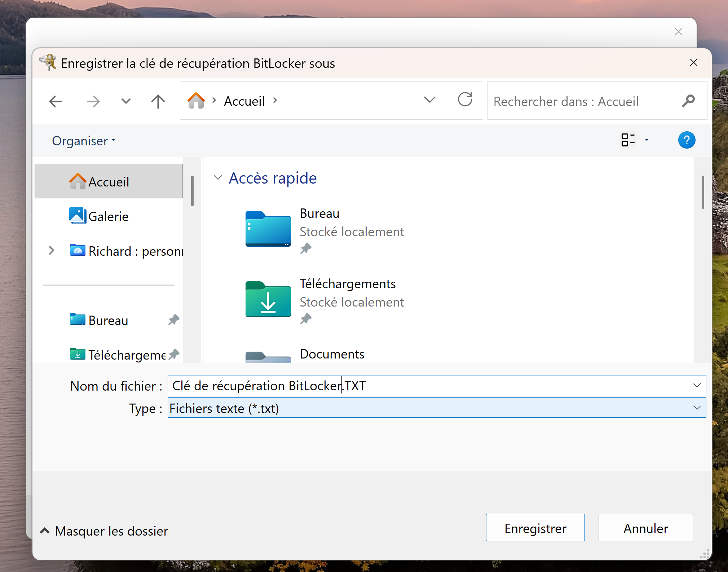Click the Enregistrer button
This screenshot has height=572, width=728.
(x=535, y=528)
